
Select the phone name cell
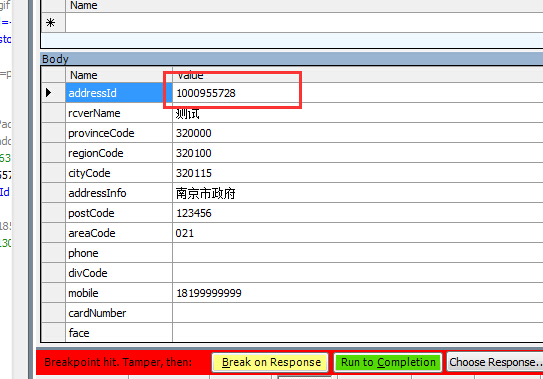[119, 253]
